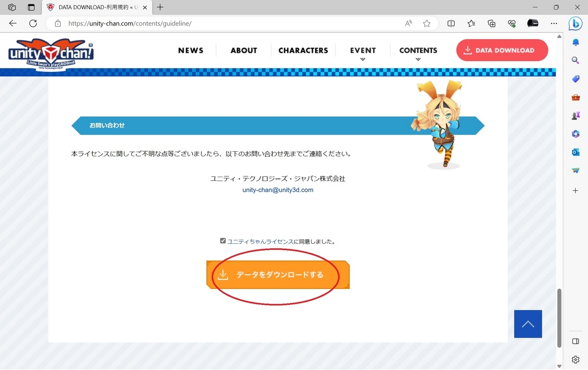This screenshot has width=588, height=370.
Task: Click the データをダウンロードする button
Action: point(278,275)
